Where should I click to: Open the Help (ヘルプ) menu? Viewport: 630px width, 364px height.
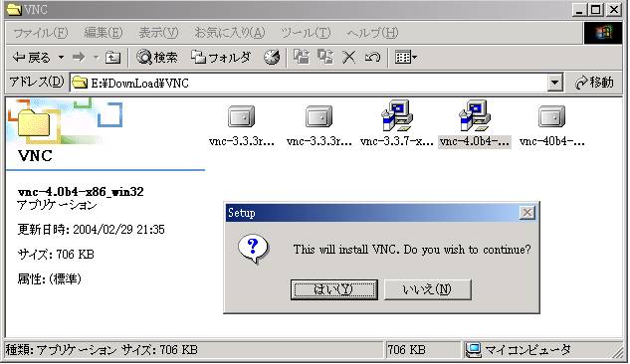point(372,33)
